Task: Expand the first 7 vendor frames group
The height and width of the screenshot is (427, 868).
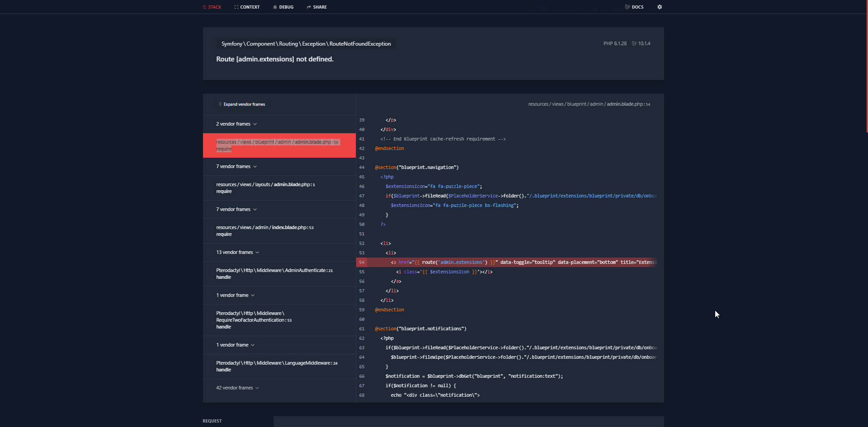Action: (279, 166)
